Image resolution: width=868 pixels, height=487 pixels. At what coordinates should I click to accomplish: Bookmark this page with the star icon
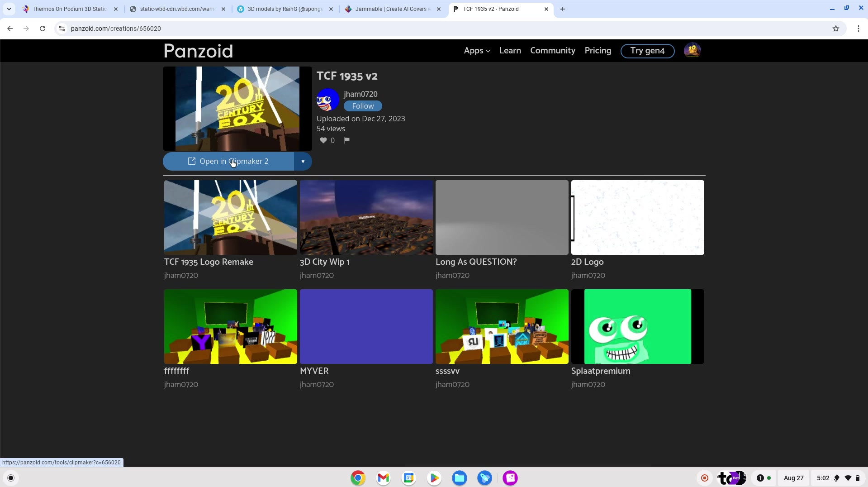click(x=836, y=29)
